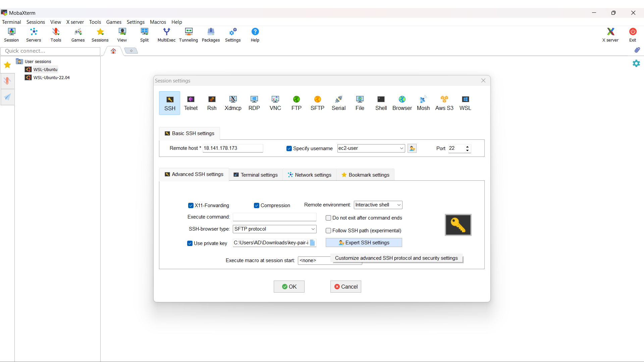Screen dimensions: 644x362
Task: Select the Rsh session type
Action: (x=212, y=103)
